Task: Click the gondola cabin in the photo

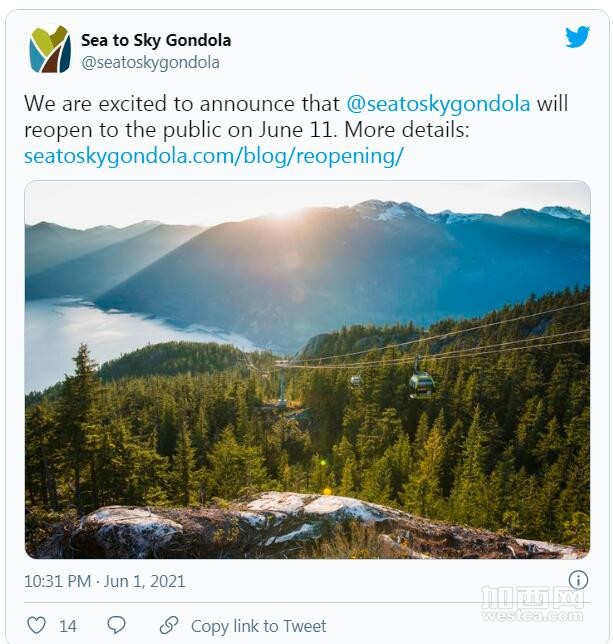Action: tap(421, 383)
